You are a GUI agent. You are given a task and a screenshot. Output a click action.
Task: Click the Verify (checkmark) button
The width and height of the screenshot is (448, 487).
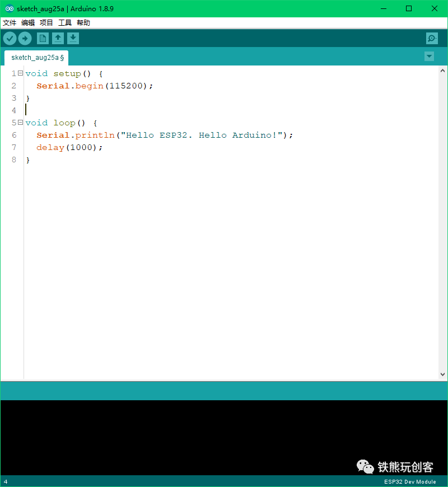tap(10, 39)
